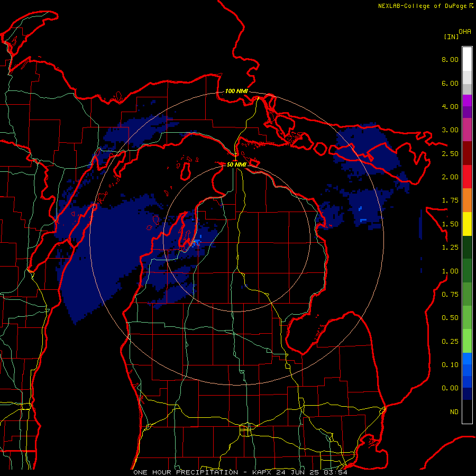This screenshot has height=476, width=476.
Task: Click the 03:54 timestamp
Action: tap(335, 472)
